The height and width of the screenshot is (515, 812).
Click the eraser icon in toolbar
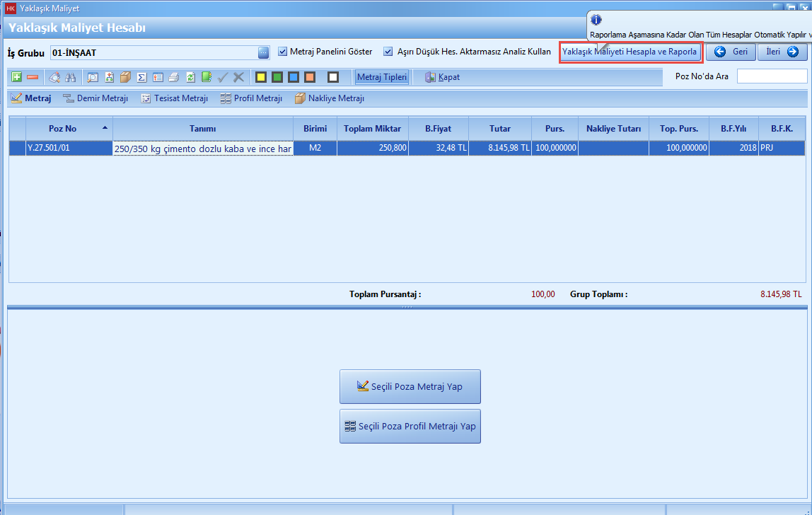(54, 77)
